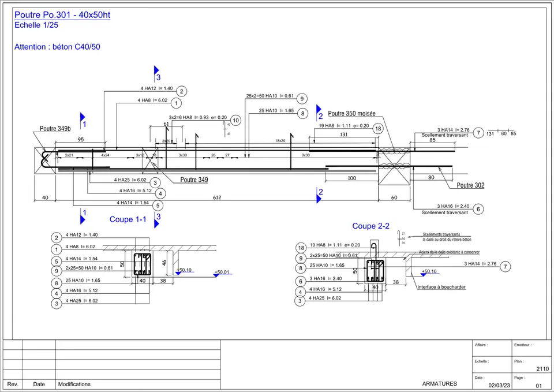Click the title "Poutre Po.301 - 40x50ht"

click(62, 15)
